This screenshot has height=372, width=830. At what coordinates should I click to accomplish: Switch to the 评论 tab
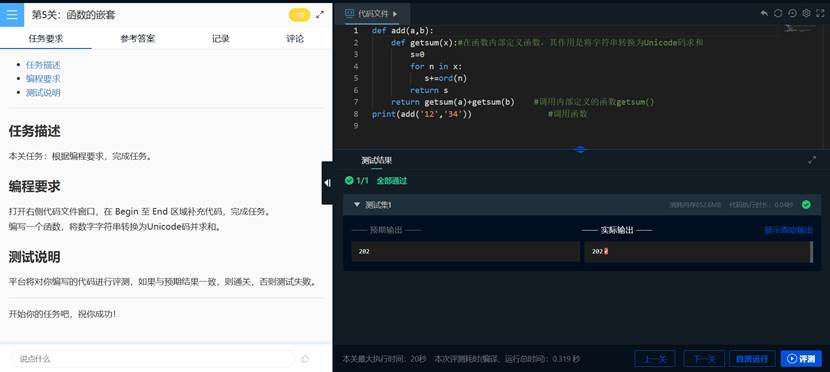pos(295,39)
